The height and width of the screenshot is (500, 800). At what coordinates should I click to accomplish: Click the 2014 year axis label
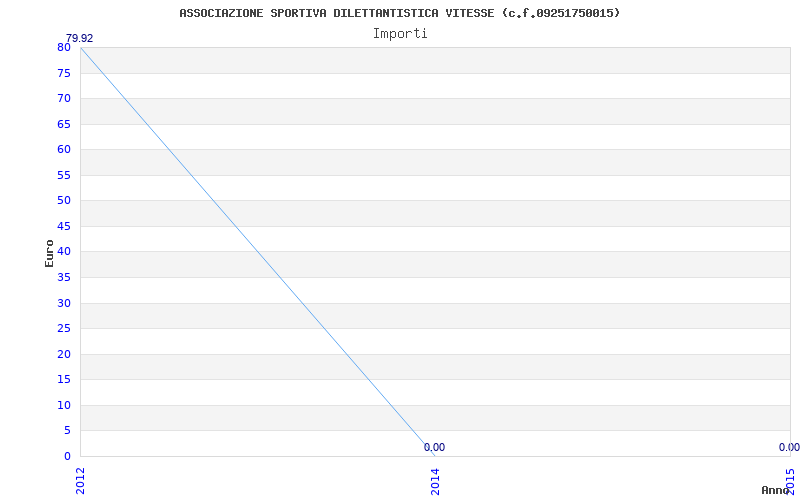click(x=435, y=481)
